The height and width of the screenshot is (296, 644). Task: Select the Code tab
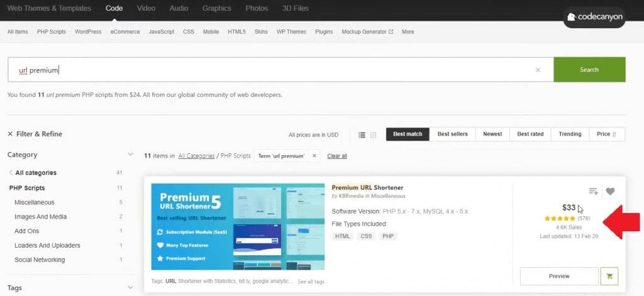(114, 8)
